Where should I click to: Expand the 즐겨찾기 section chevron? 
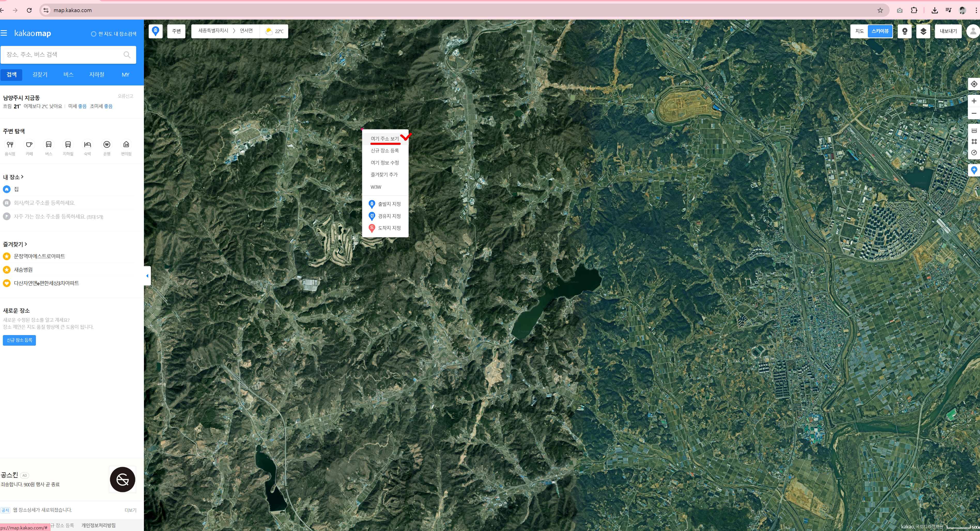[x=26, y=244]
